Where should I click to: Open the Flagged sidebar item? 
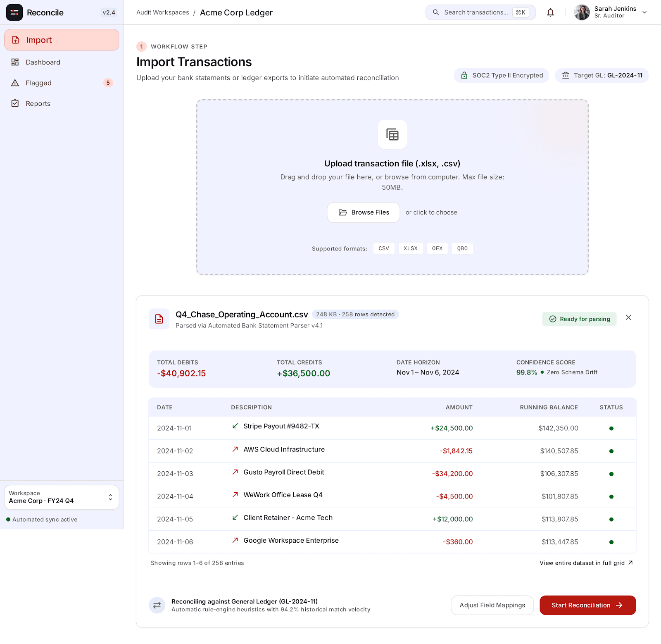pos(62,83)
